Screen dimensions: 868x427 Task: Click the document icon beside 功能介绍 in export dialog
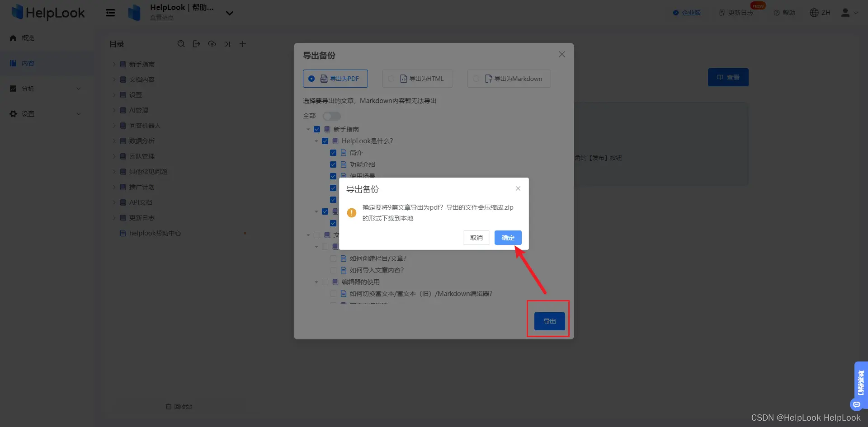point(344,164)
